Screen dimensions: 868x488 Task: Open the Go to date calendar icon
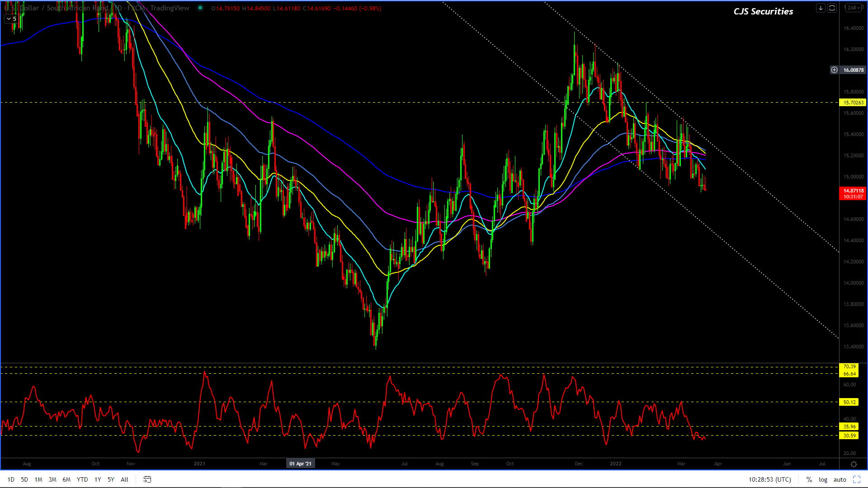pos(147,479)
